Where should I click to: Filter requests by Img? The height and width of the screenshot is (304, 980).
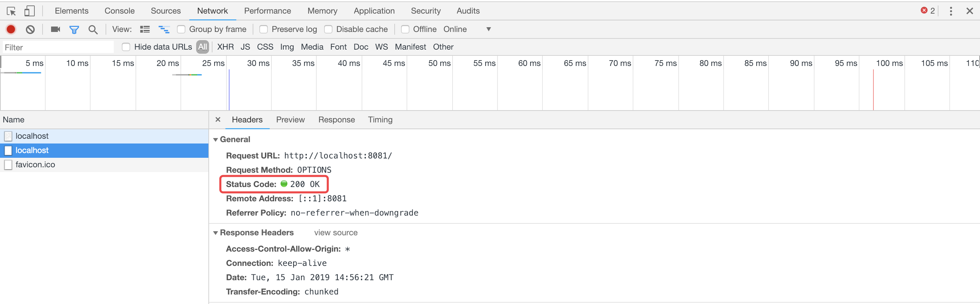tap(287, 47)
